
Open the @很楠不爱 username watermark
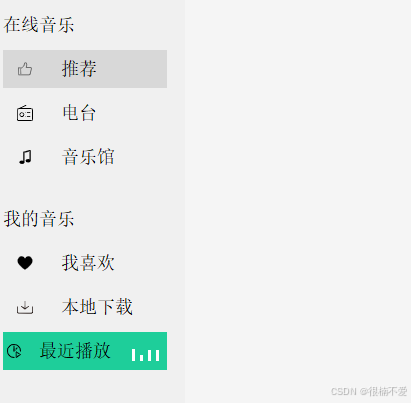point(384,391)
